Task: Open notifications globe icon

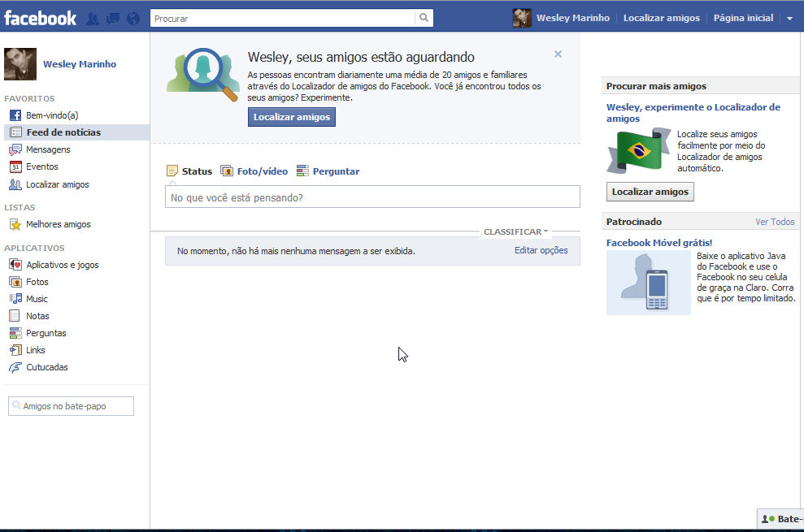Action: point(133,18)
